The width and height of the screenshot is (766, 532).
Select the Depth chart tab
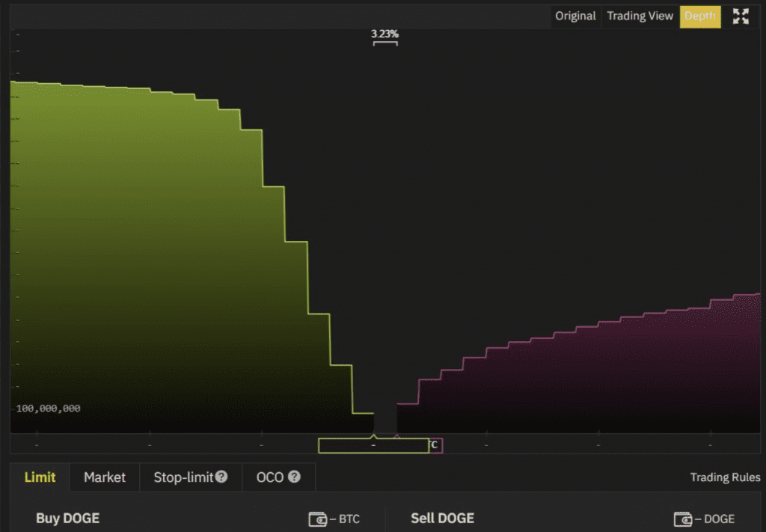click(699, 16)
